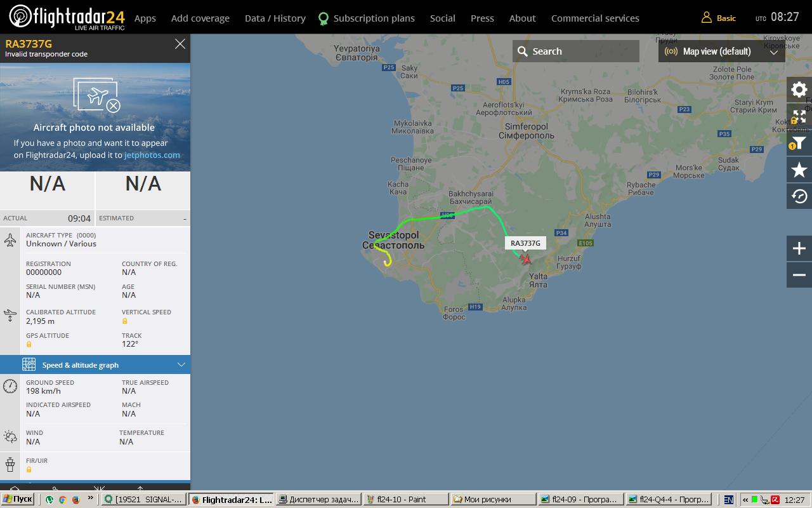This screenshot has width=812, height=508.
Task: Click the red tray icon left of the clock
Action: point(775,500)
